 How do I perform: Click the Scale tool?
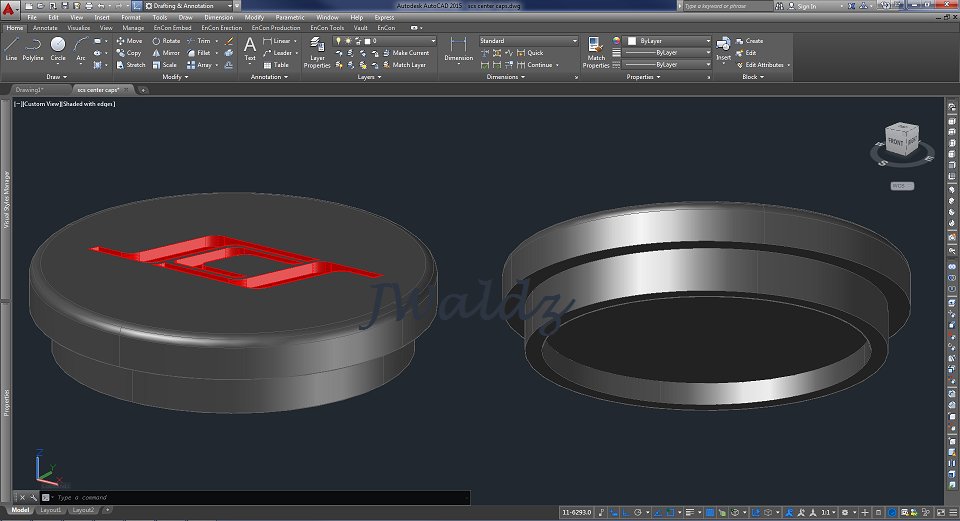tap(164, 65)
